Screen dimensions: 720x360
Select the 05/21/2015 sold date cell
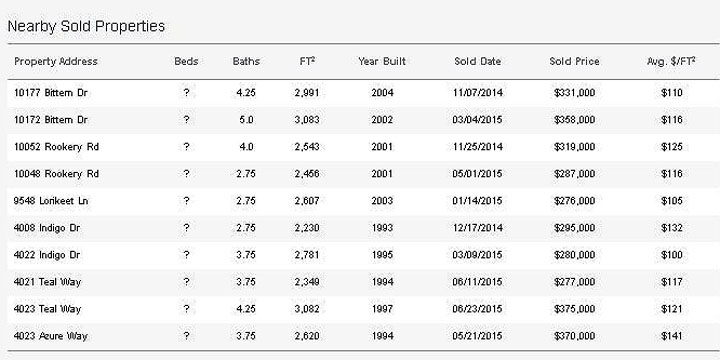coord(478,336)
